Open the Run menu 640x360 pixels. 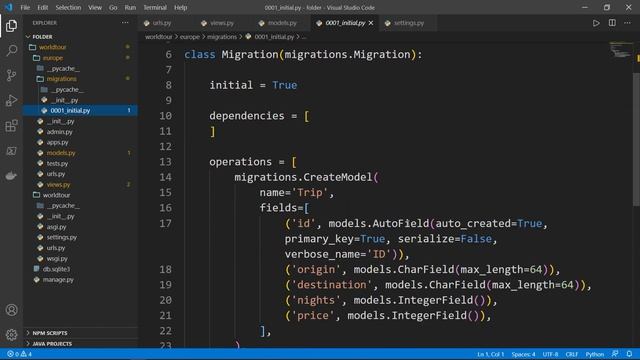pyautogui.click(x=130, y=7)
